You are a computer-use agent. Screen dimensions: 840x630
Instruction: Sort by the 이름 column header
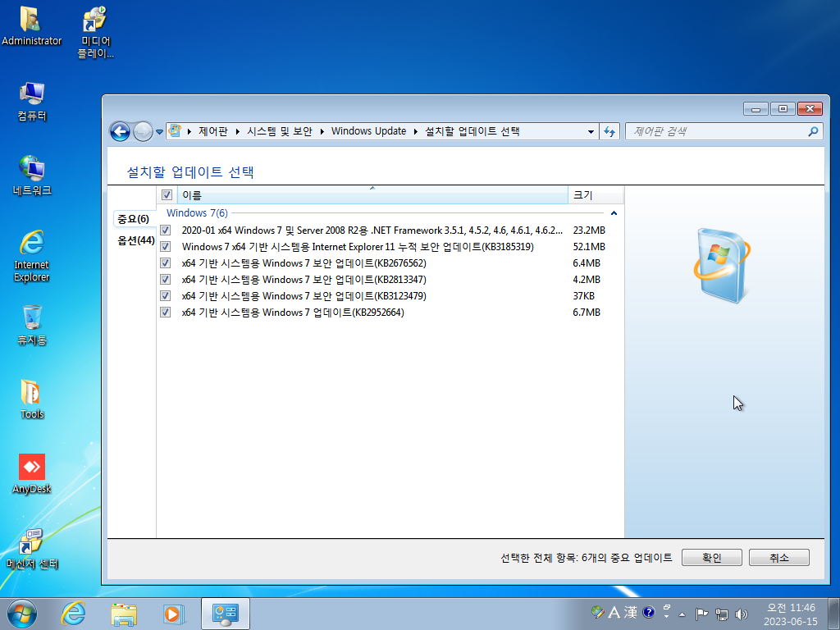tap(373, 195)
